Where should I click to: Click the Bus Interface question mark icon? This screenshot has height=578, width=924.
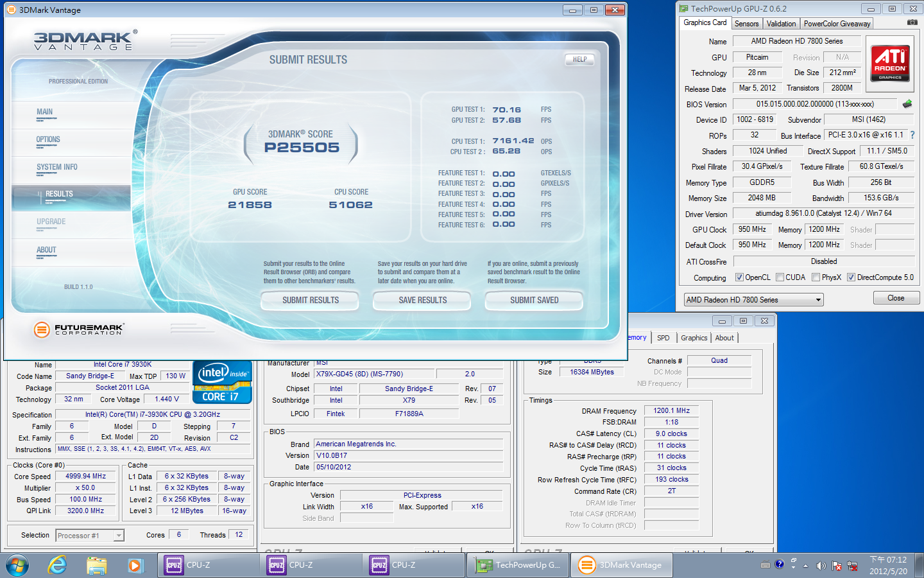click(912, 135)
